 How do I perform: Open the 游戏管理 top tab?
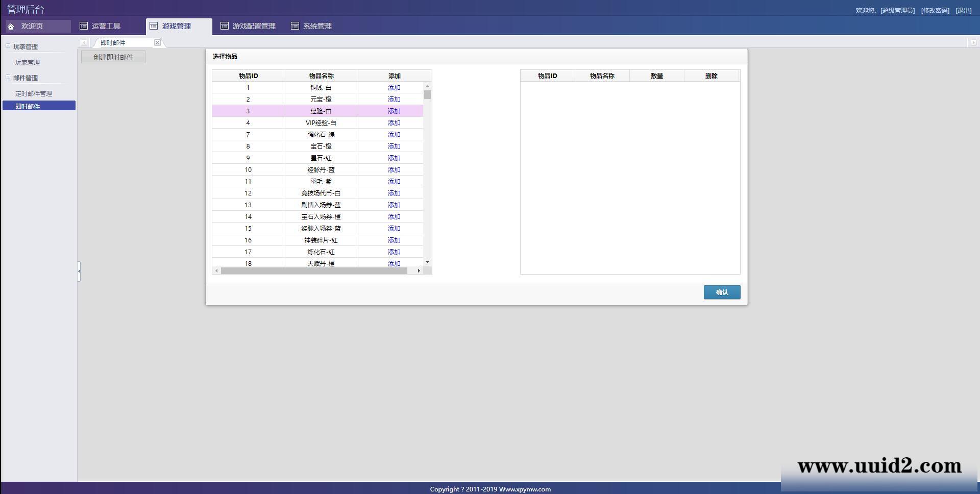click(176, 26)
